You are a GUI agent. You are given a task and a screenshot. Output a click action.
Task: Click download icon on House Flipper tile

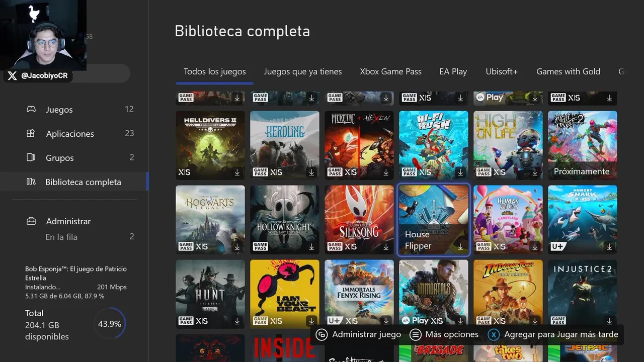click(x=460, y=247)
